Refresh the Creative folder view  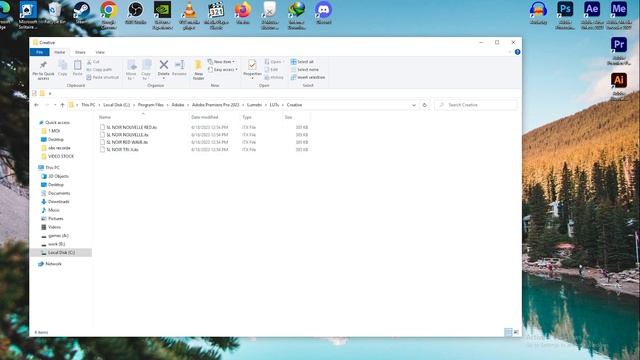pos(424,105)
